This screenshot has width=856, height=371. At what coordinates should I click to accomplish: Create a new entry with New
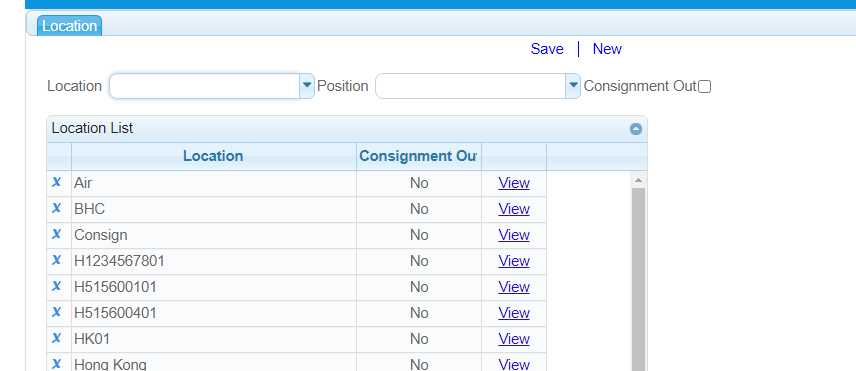click(x=607, y=49)
